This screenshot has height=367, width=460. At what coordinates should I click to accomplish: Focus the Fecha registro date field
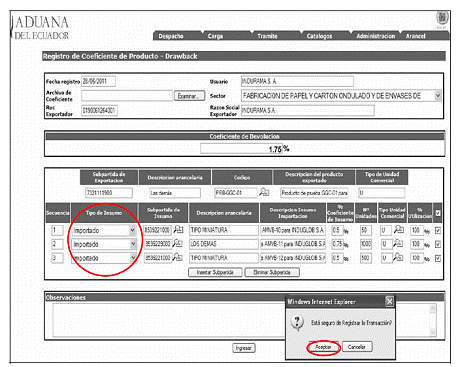[x=98, y=81]
